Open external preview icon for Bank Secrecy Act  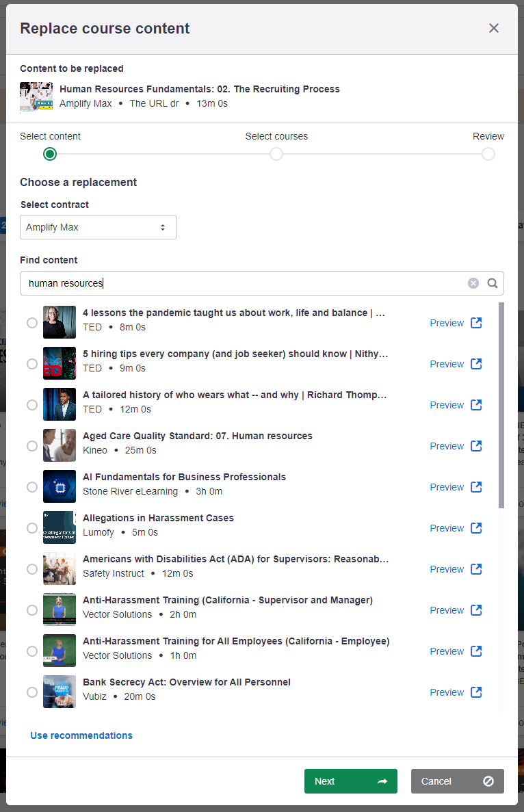tap(476, 692)
